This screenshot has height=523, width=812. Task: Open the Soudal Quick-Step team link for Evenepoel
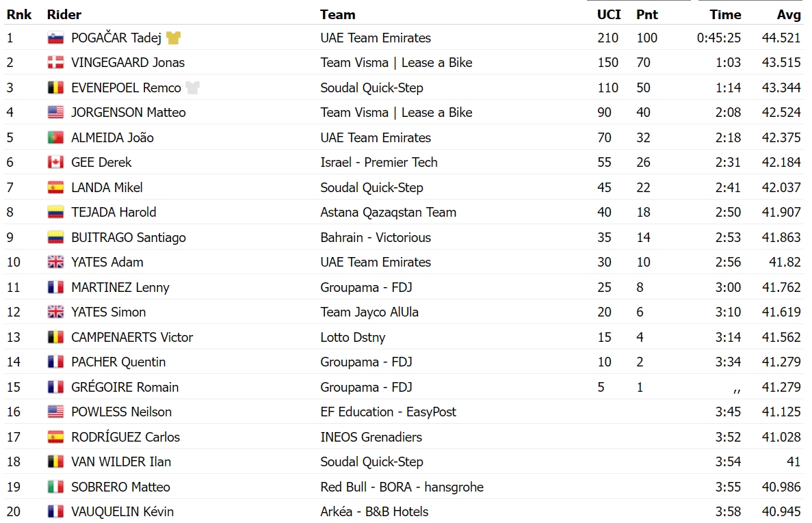[x=372, y=88]
